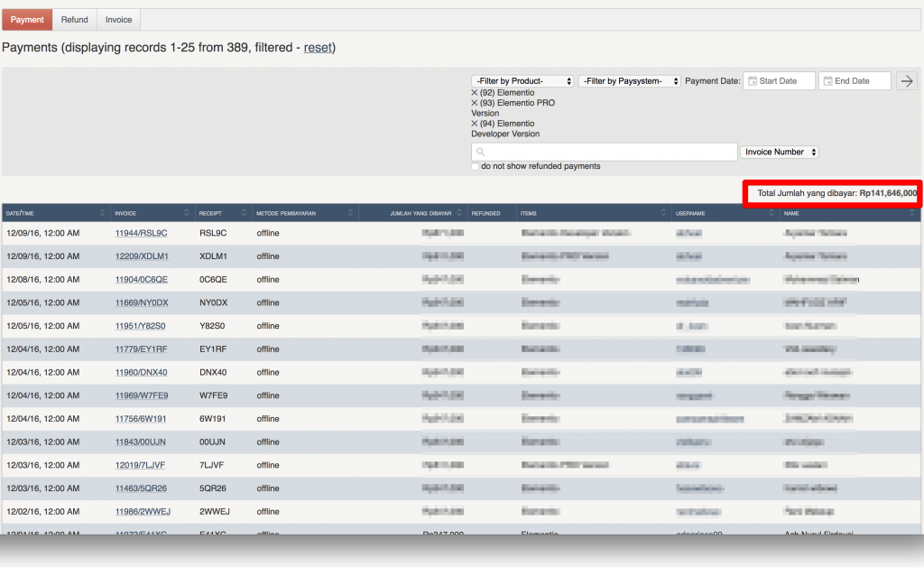The height and width of the screenshot is (586, 924).
Task: Open invoice 11944/RSL9C
Action: coord(141,233)
